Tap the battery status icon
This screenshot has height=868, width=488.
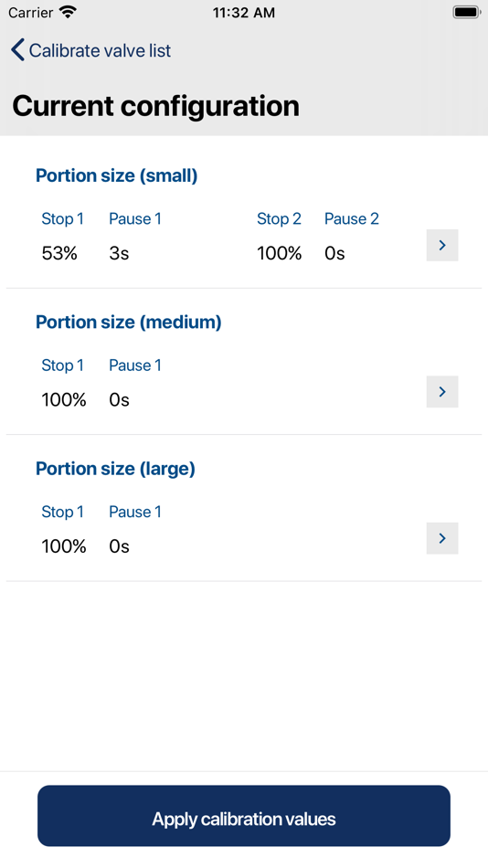click(466, 12)
